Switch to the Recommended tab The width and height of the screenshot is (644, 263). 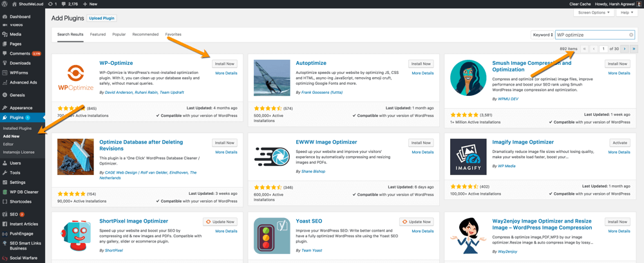(145, 35)
